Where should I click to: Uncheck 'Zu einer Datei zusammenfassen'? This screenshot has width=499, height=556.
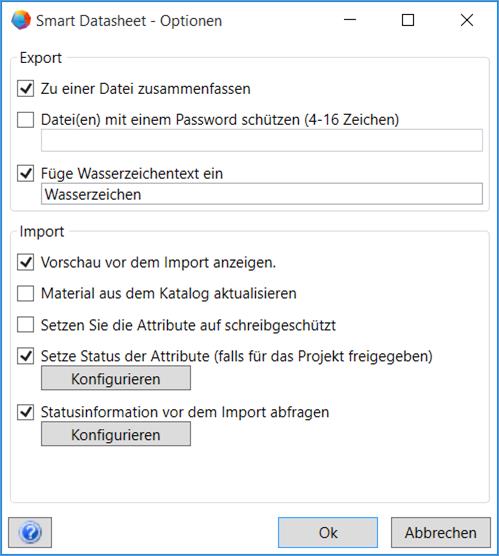[x=26, y=89]
